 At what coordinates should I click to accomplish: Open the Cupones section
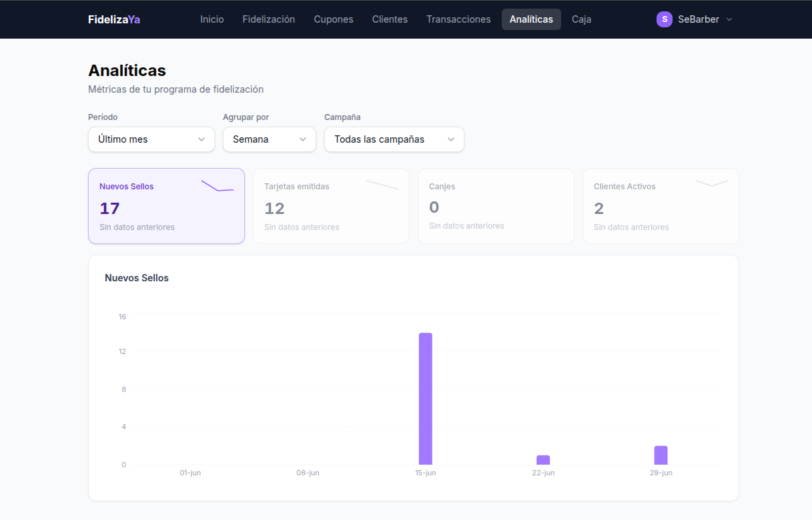[334, 19]
